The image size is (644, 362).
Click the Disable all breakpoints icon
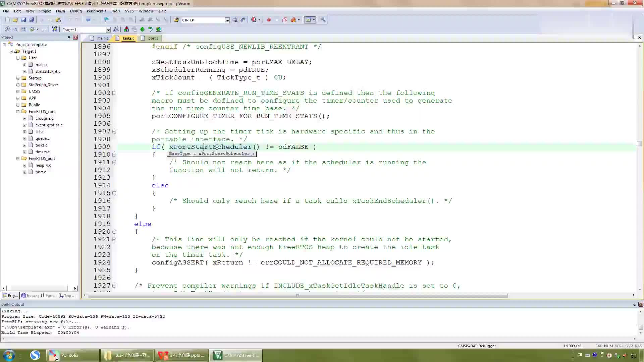click(285, 20)
